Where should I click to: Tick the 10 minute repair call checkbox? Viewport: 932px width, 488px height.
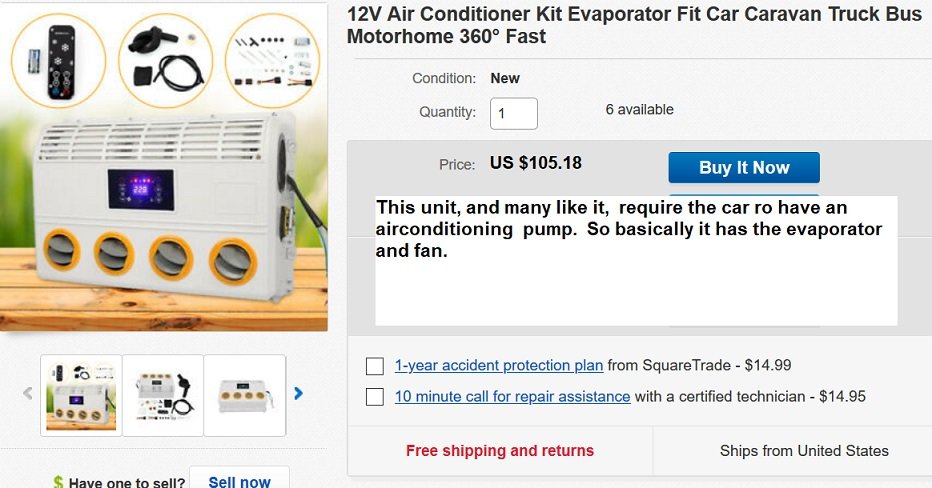click(x=375, y=397)
